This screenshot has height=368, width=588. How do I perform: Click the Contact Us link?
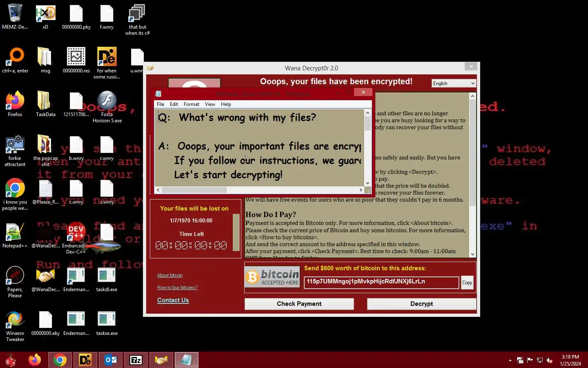173,300
